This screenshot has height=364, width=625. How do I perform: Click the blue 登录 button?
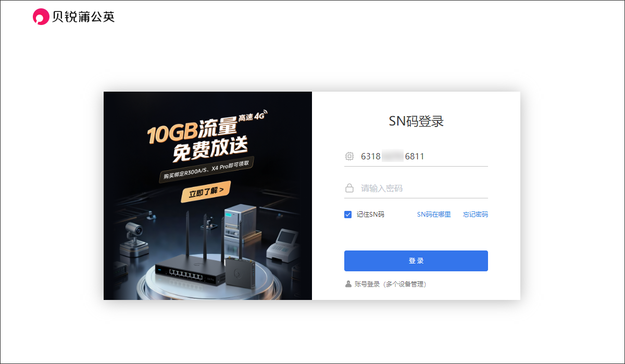point(416,261)
